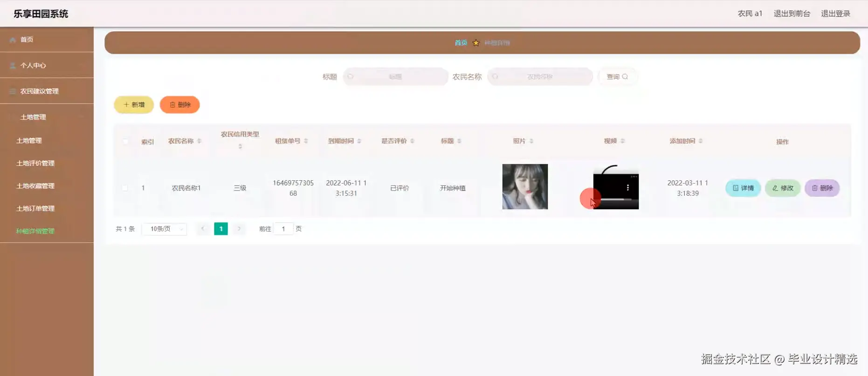Sort by 标题 column arrows
The image size is (868, 376).
click(x=459, y=141)
